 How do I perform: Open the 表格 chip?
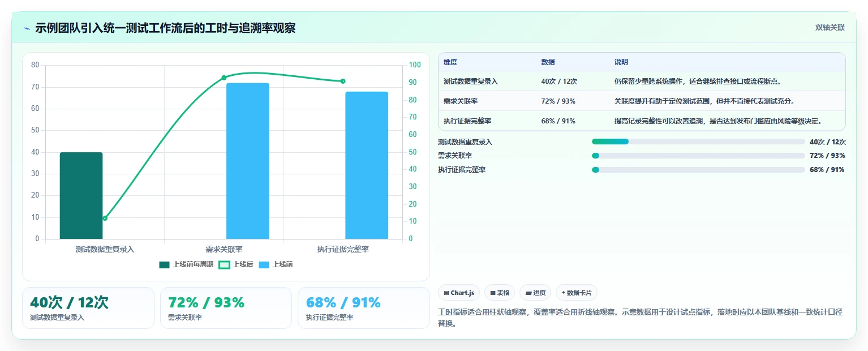(500, 293)
